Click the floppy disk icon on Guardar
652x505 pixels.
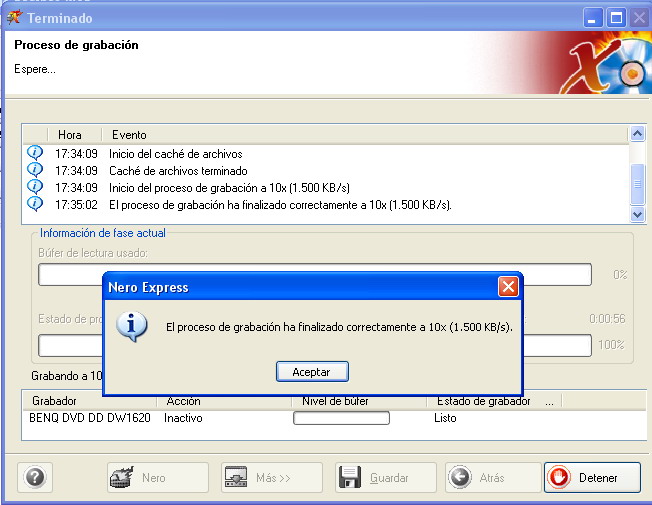(x=350, y=478)
